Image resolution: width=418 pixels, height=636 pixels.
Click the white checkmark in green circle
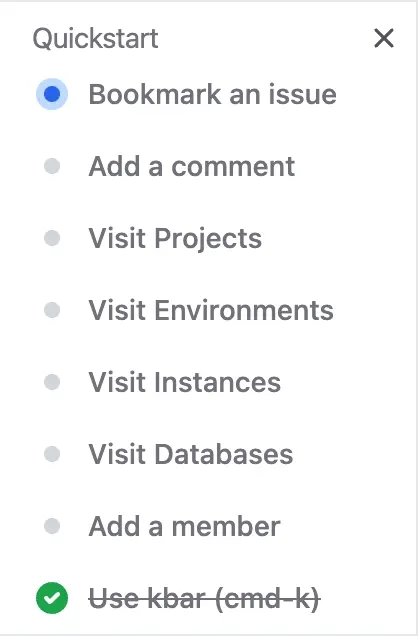(52, 598)
